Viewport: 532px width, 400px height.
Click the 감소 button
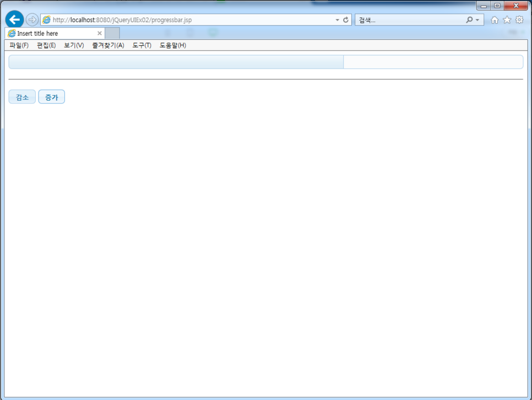[22, 97]
